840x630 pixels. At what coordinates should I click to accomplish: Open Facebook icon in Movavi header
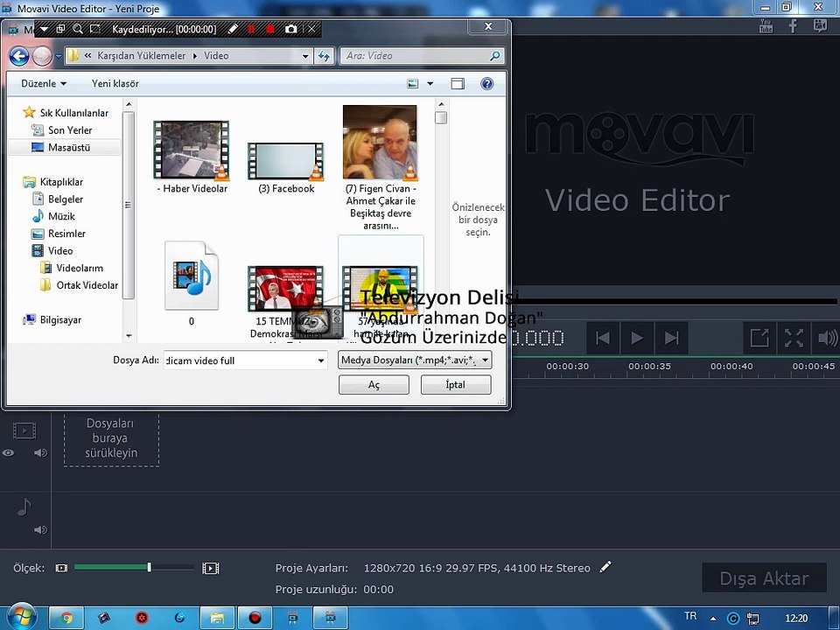coord(794,26)
